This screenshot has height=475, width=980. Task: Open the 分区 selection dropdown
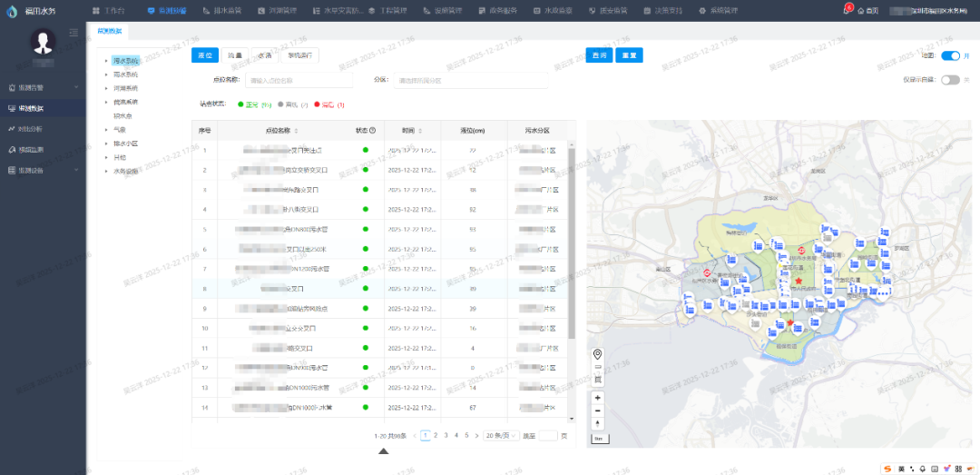pos(470,80)
